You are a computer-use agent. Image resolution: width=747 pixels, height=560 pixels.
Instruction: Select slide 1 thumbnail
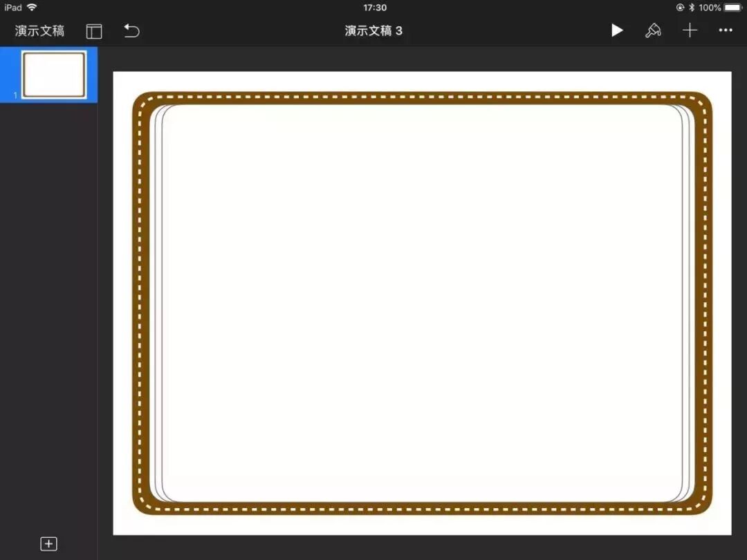tap(55, 75)
